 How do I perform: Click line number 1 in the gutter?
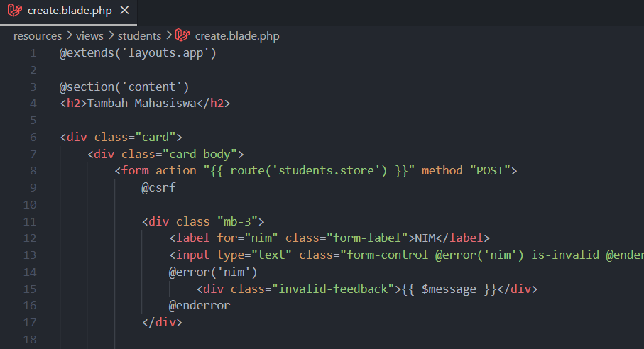coord(33,53)
